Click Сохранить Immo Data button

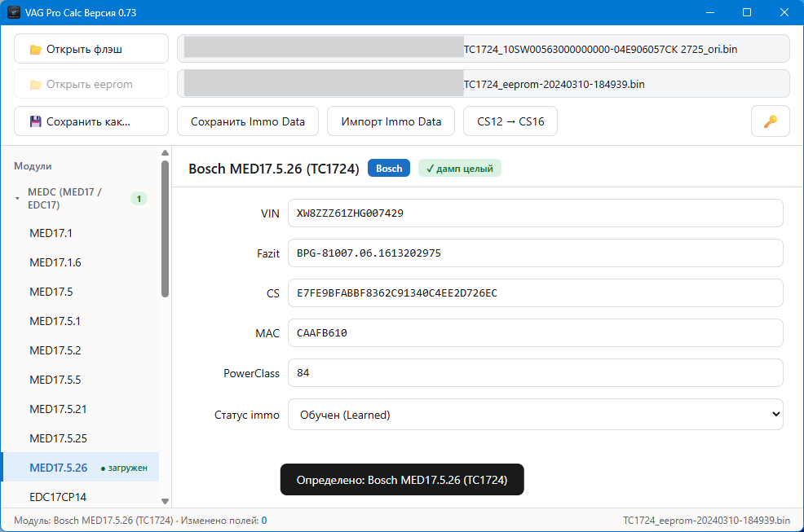coord(248,121)
